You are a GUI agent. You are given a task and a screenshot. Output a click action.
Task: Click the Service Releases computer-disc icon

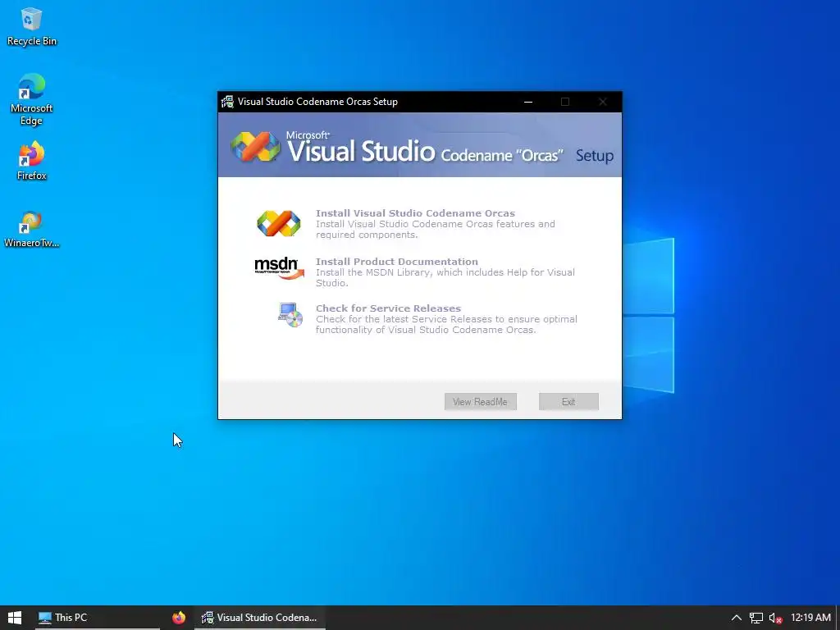pos(290,315)
